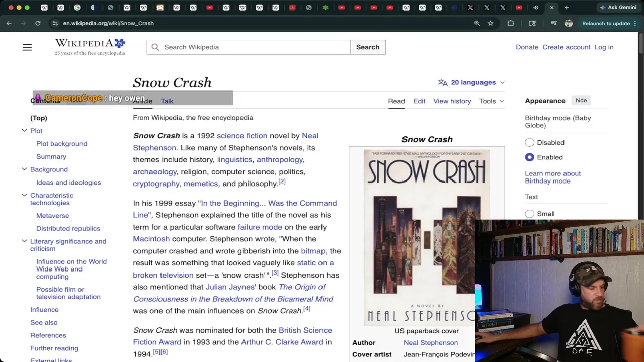Open a new browser tab with plus

(567, 8)
